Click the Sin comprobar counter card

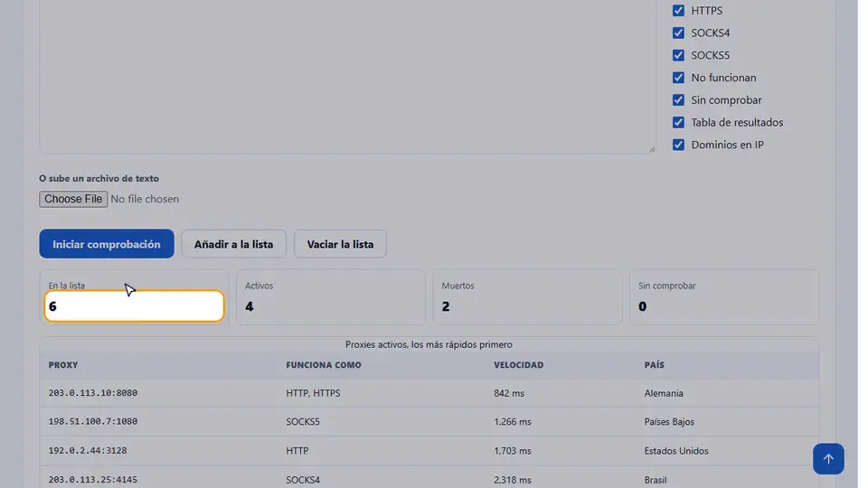(723, 297)
